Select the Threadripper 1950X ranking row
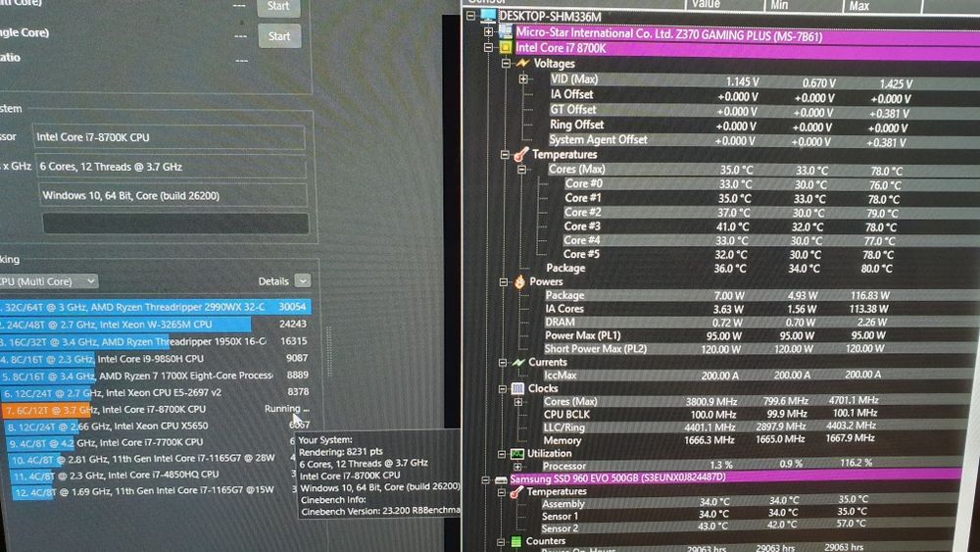Image resolution: width=980 pixels, height=552 pixels. coord(155,341)
